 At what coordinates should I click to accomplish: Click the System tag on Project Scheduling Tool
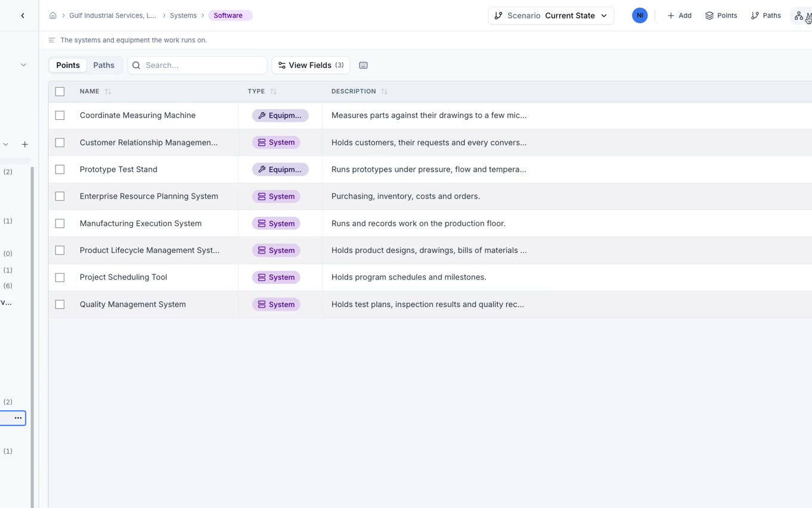[x=276, y=277]
